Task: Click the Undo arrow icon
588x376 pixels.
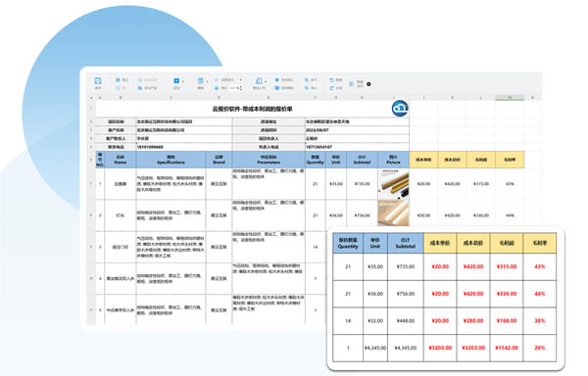Action: click(x=331, y=80)
